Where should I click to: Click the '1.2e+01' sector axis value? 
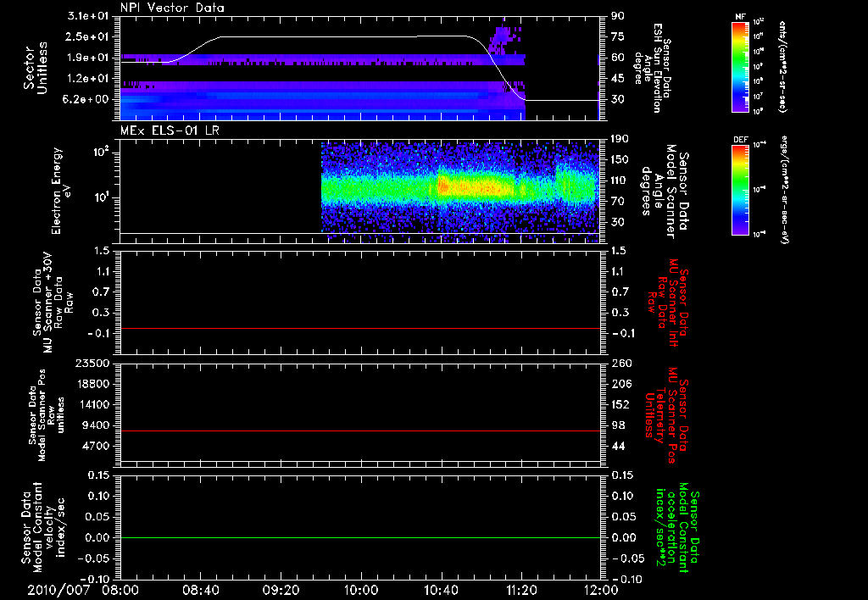[x=88, y=79]
